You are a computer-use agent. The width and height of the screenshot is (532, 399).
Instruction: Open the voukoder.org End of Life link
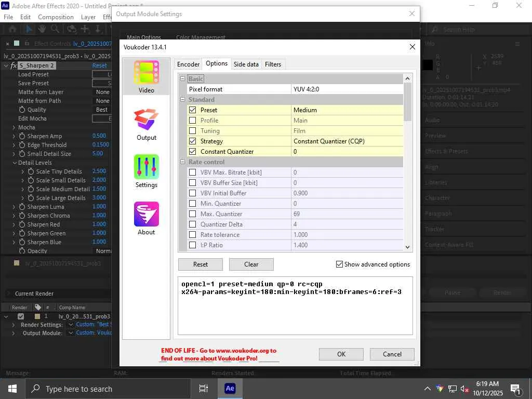[x=219, y=354]
